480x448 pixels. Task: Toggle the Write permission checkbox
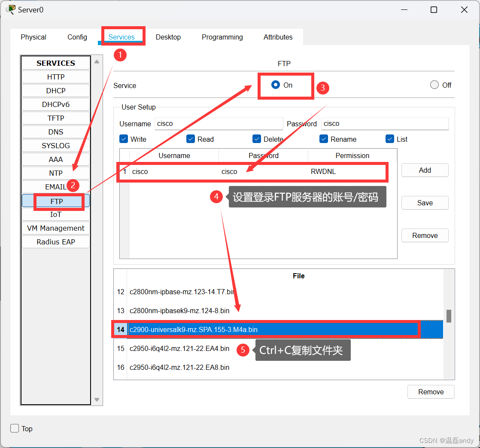[124, 139]
